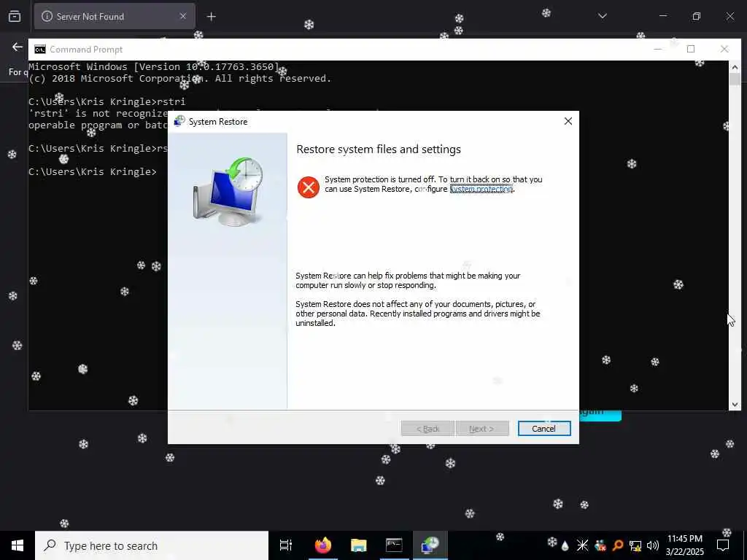Open File Explorer from the taskbar

point(358,545)
